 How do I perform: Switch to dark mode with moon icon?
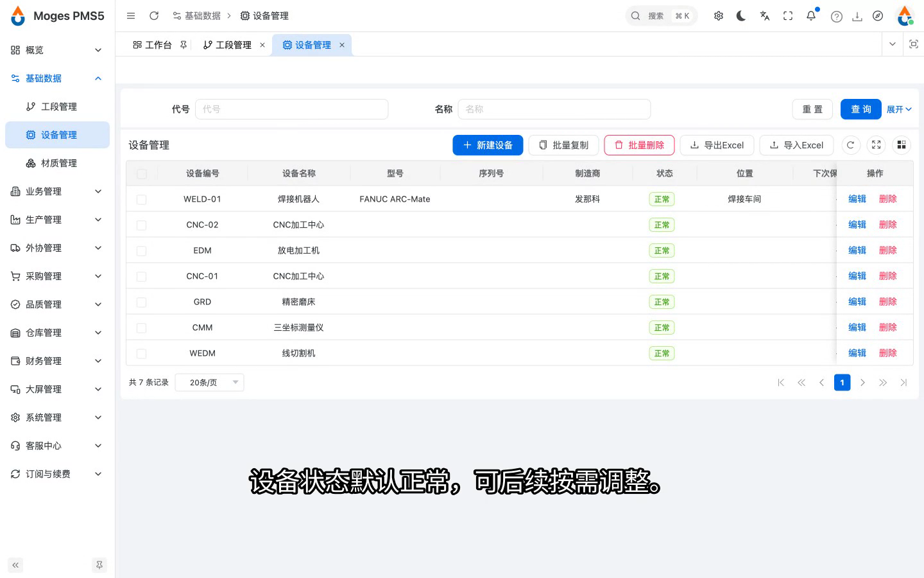(x=741, y=16)
